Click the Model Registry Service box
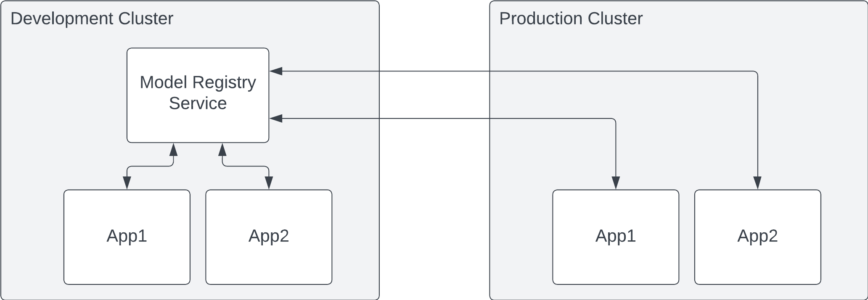This screenshot has height=300, width=868. [x=198, y=95]
